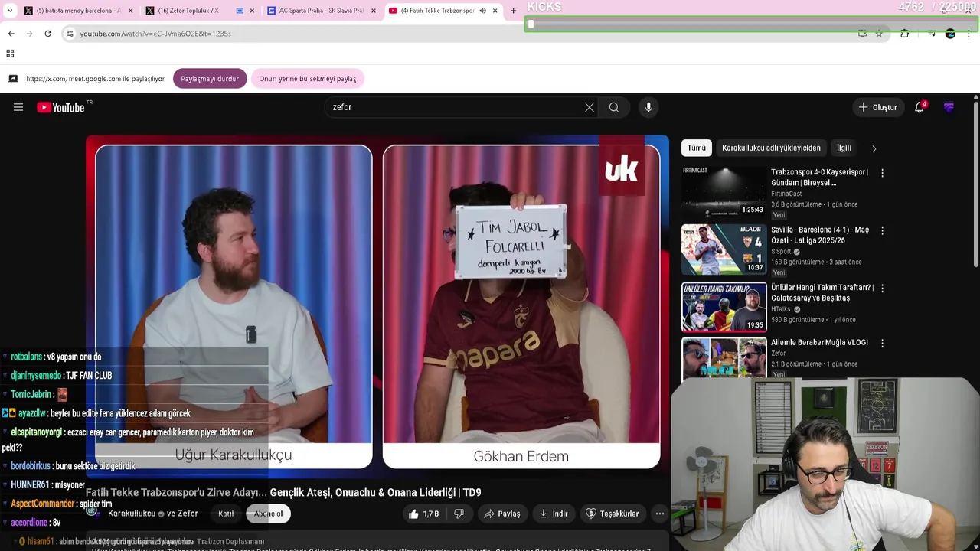Select Karakullukcu adlı yükleyiciden chip
This screenshot has height=551, width=980.
click(771, 148)
